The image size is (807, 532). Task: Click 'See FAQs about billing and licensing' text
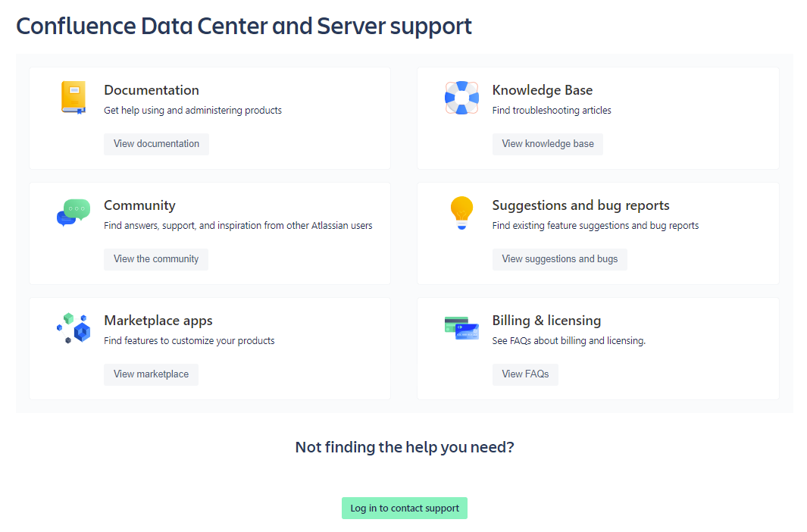pos(569,340)
